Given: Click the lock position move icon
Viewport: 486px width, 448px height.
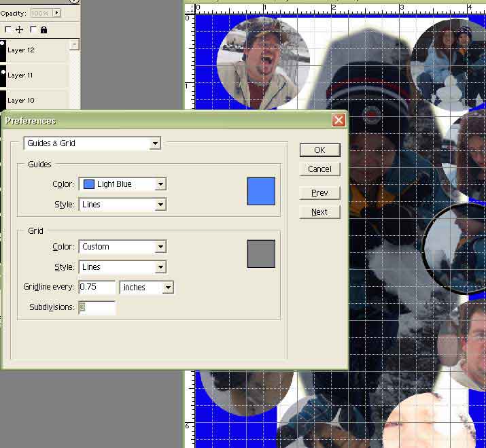Looking at the screenshot, I should [19, 30].
